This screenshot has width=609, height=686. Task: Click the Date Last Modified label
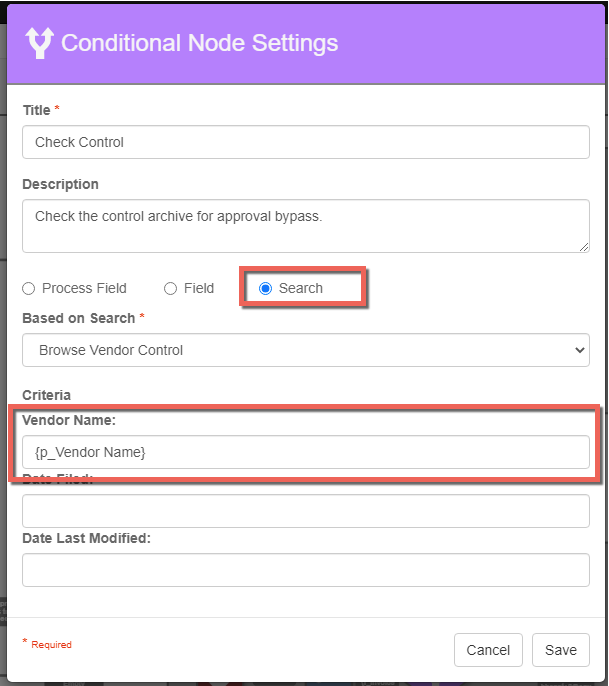point(86,538)
